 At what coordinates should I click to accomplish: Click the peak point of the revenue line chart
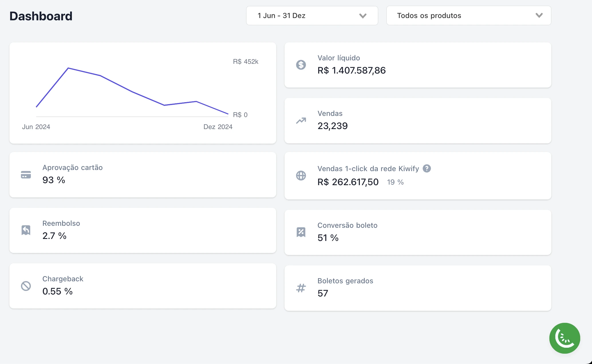coord(68,68)
